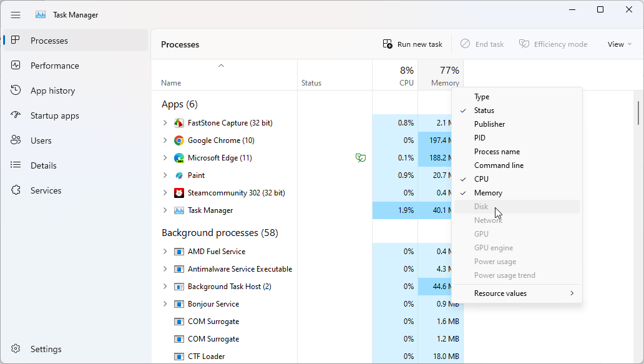Select the CTF Loader process icon

pyautogui.click(x=179, y=357)
